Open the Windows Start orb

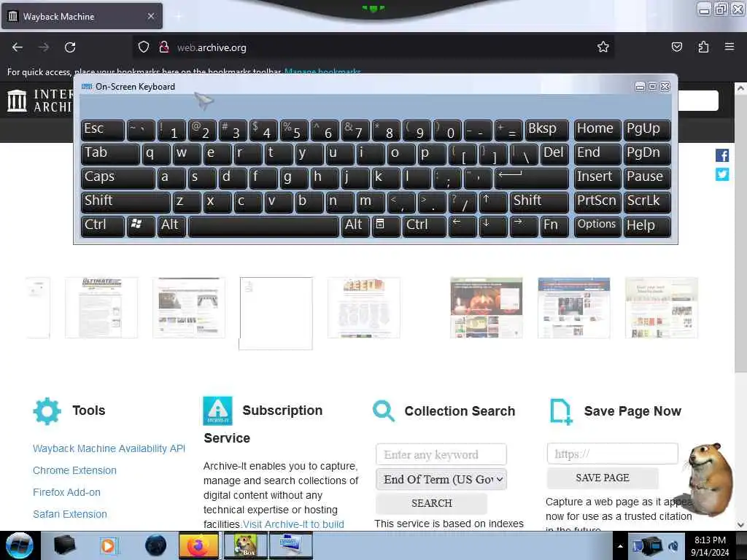coord(20,545)
